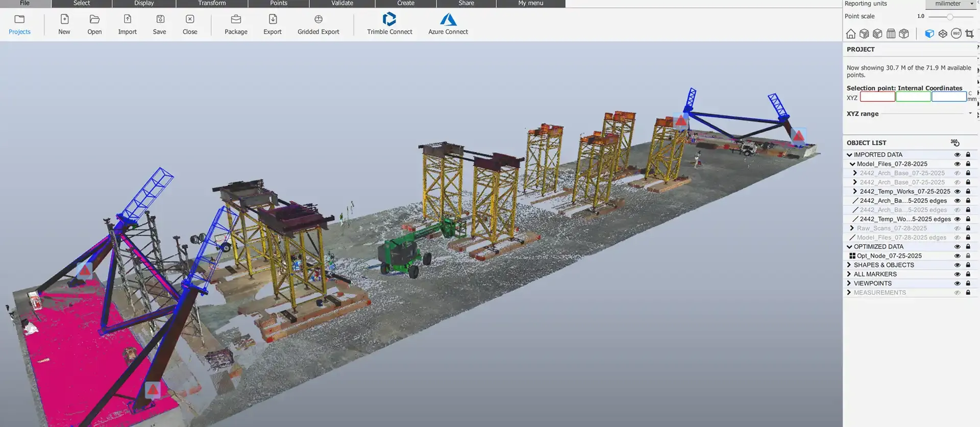Image resolution: width=980 pixels, height=427 pixels.
Task: Collapse the Model_Files_07-28-2025 node
Action: point(852,164)
